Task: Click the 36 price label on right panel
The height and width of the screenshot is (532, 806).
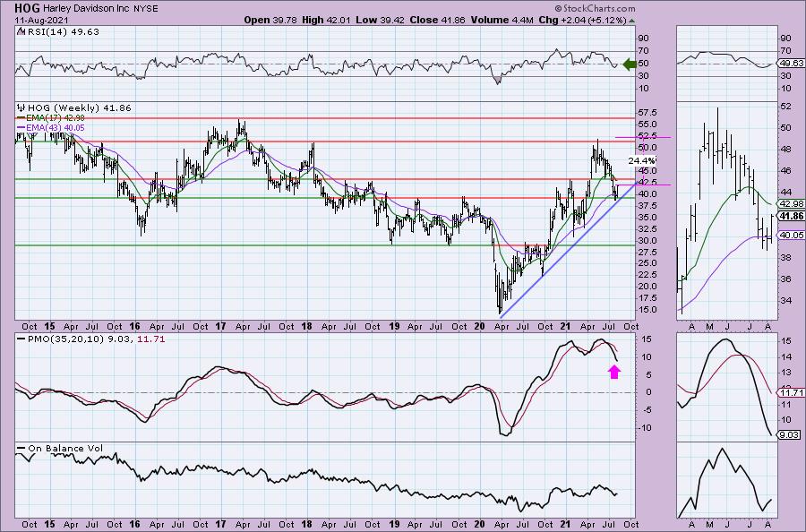Action: (786, 279)
